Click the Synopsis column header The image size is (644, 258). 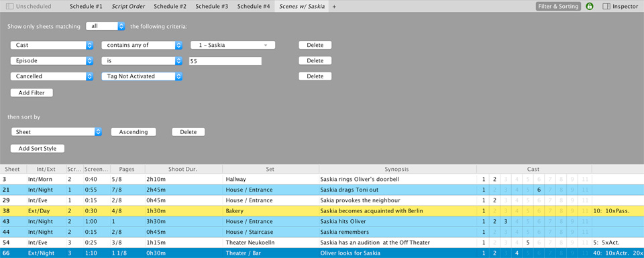(x=397, y=169)
